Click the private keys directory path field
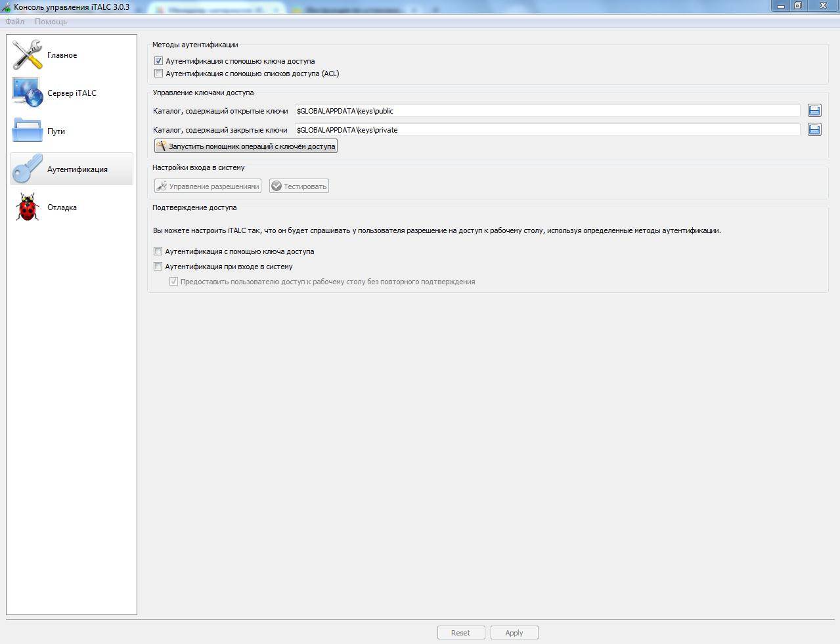This screenshot has height=644, width=840. (x=546, y=130)
